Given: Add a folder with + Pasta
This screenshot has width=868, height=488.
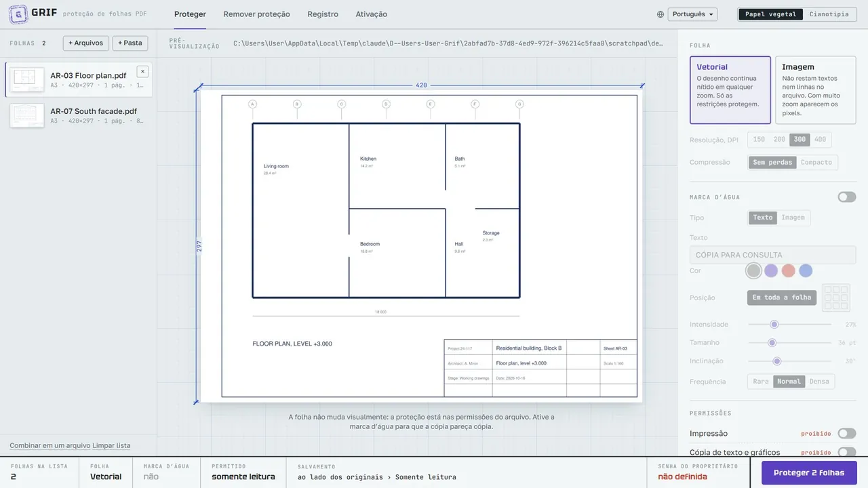Looking at the screenshot, I should coord(130,43).
